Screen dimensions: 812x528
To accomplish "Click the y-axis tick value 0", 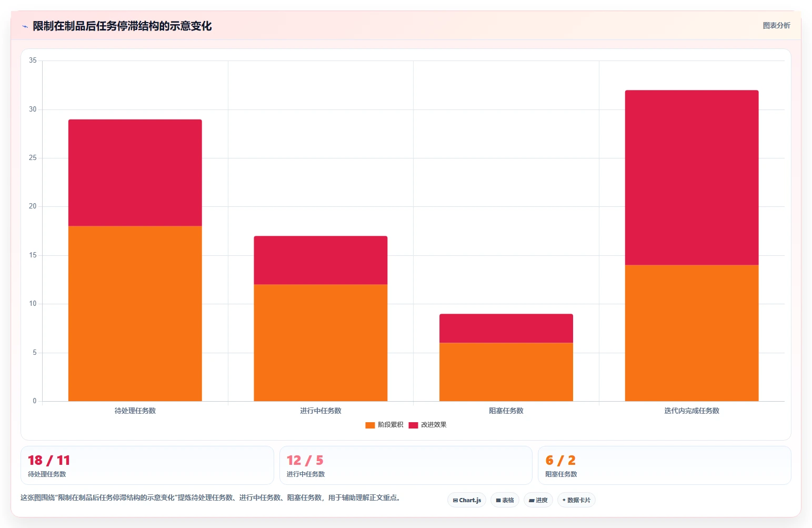I will point(35,401).
